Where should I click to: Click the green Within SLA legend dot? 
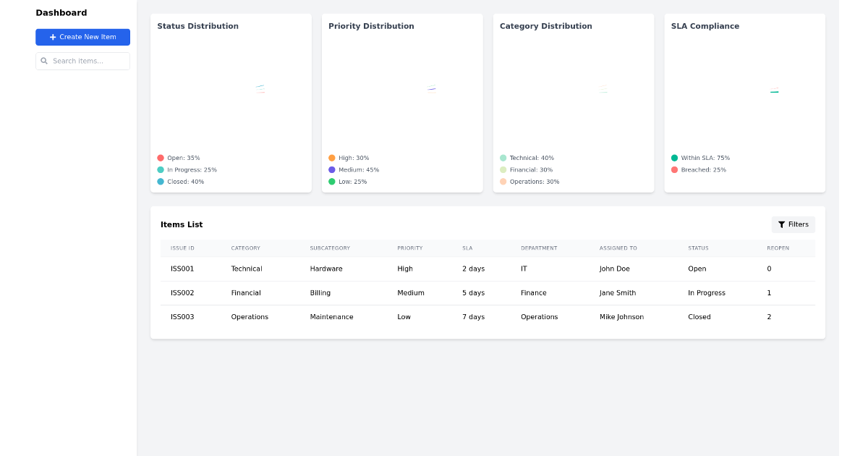pos(675,158)
